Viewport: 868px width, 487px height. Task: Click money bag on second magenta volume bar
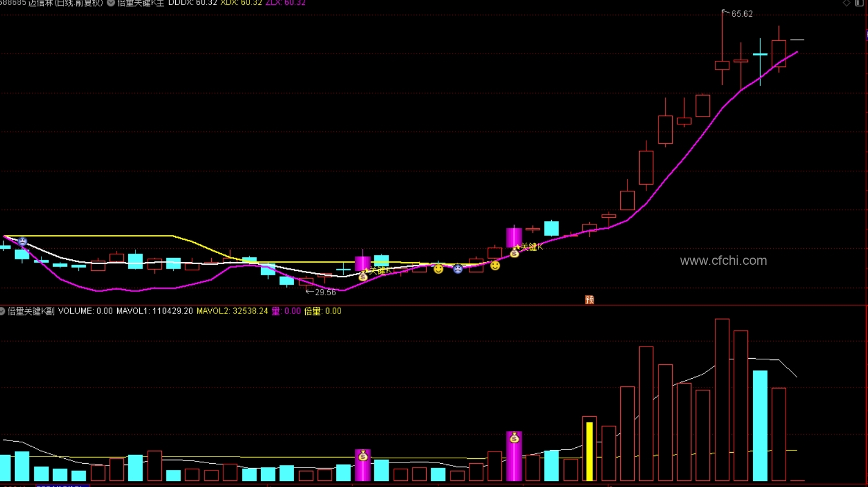coord(514,438)
